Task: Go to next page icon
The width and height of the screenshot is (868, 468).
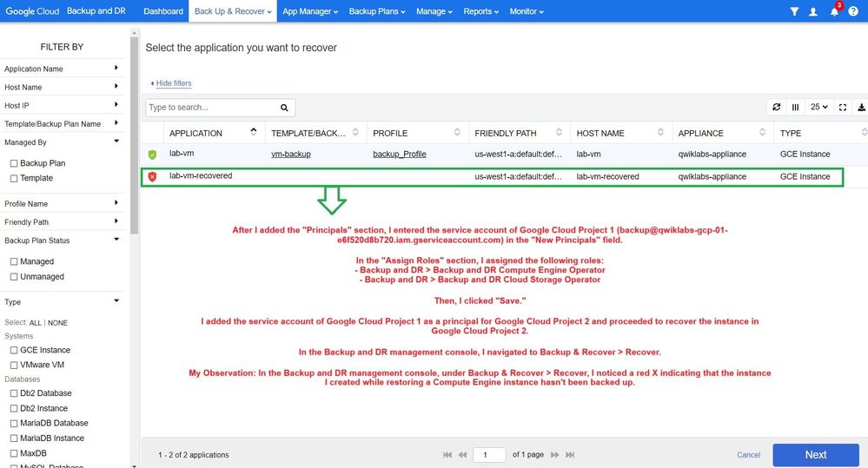Action: coord(554,455)
